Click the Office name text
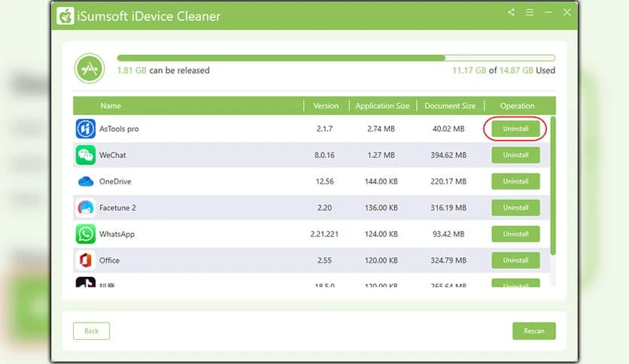 pos(109,260)
